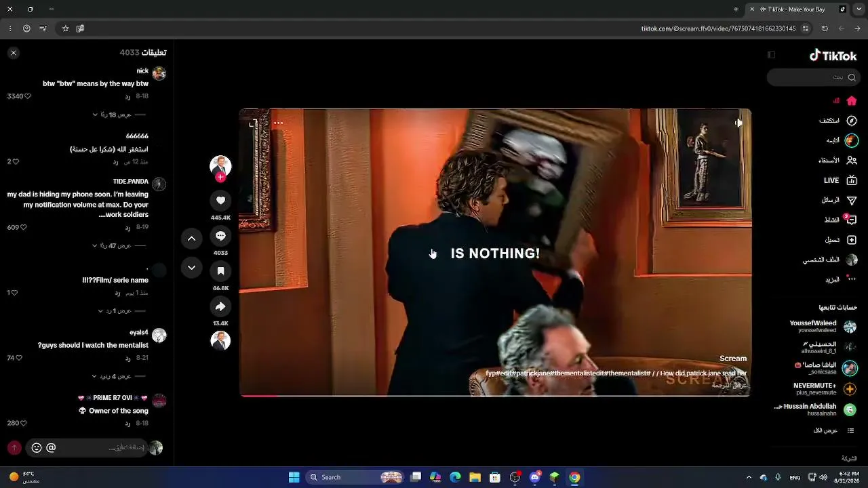868x488 pixels.
Task: Reply to eyals4's comment via its "رد" link
Action: click(x=127, y=358)
